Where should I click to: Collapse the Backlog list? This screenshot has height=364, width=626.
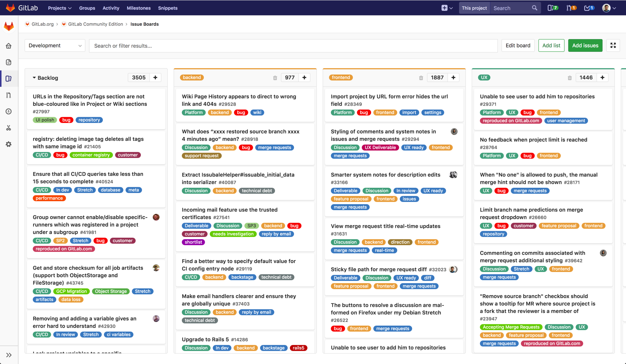(x=34, y=78)
